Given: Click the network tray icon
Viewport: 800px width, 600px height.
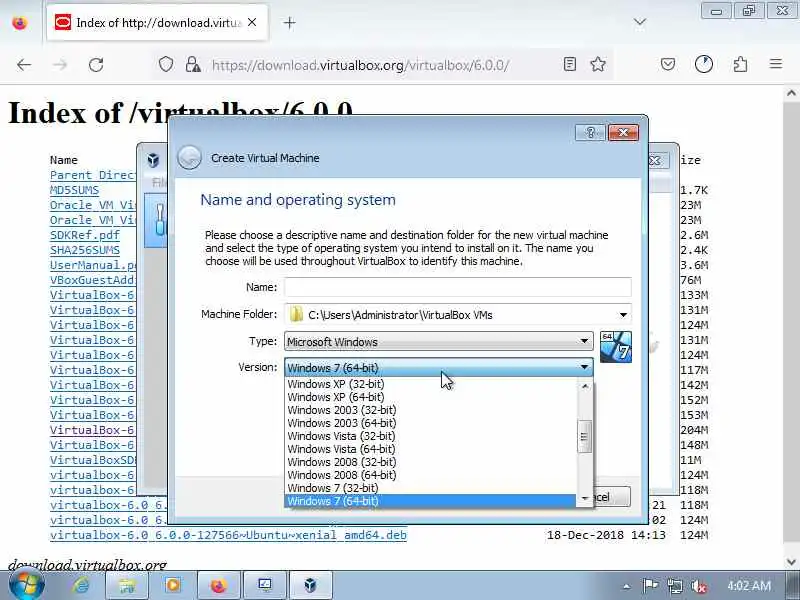Looking at the screenshot, I should (674, 586).
